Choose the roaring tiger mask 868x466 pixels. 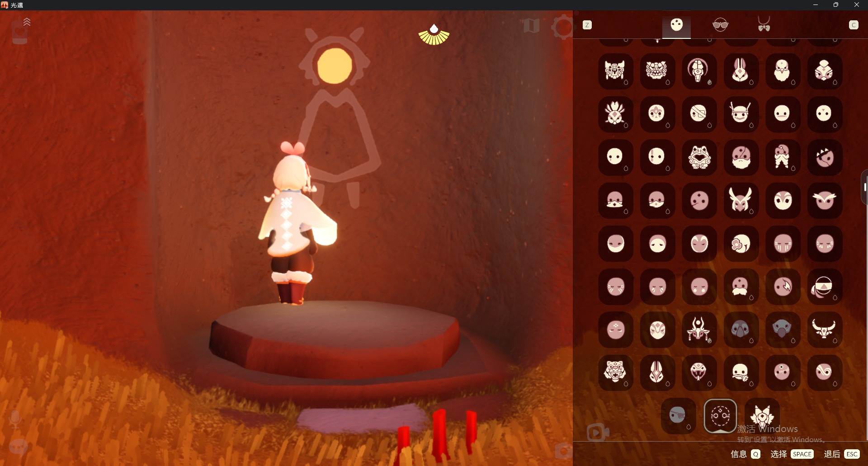615,372
